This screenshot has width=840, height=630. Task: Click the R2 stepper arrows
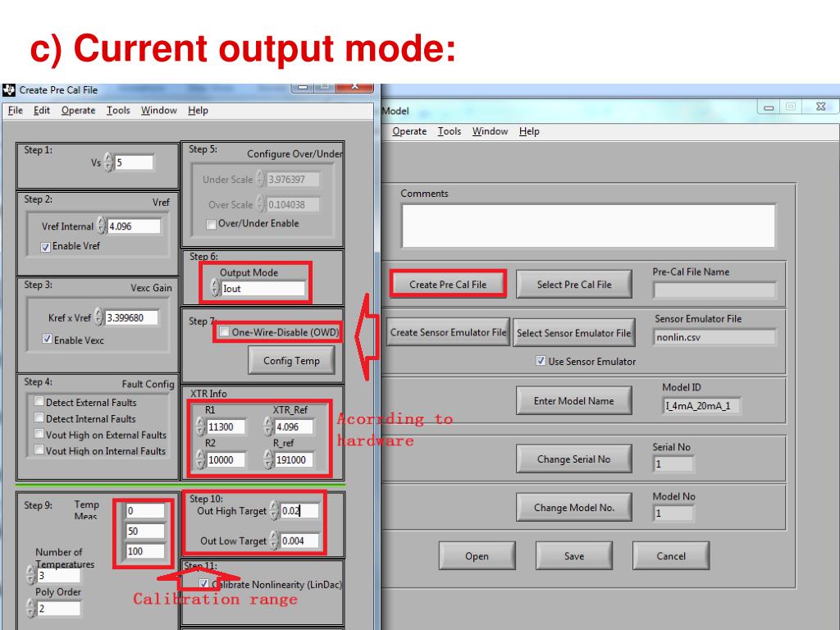(x=201, y=459)
